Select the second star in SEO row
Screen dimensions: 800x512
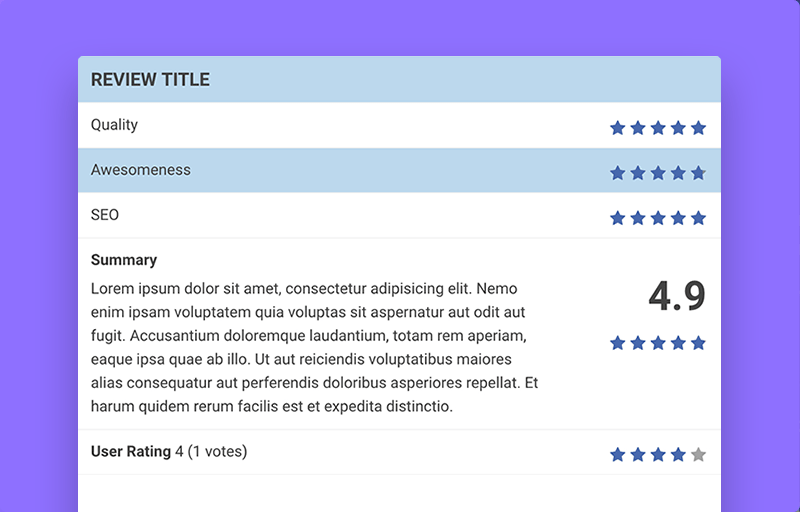tap(638, 218)
